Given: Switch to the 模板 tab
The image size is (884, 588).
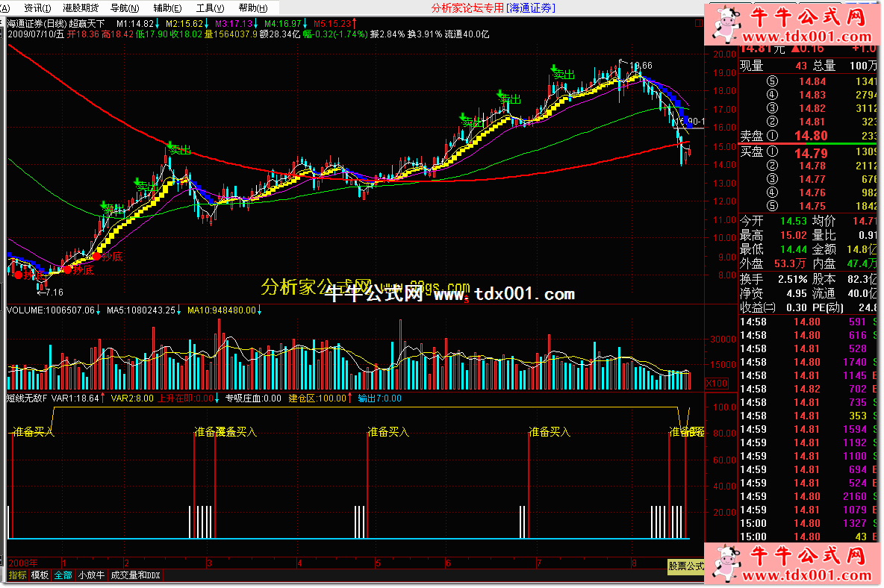Looking at the screenshot, I should (40, 575).
